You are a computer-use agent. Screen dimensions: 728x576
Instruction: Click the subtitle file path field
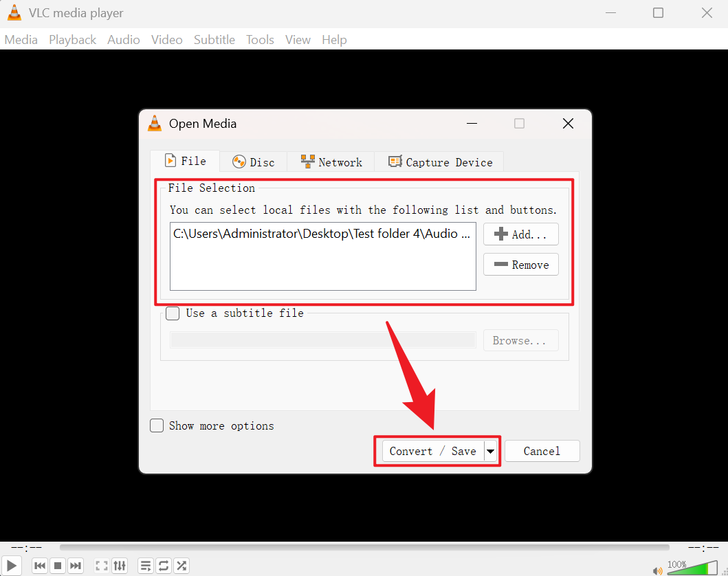click(x=323, y=340)
